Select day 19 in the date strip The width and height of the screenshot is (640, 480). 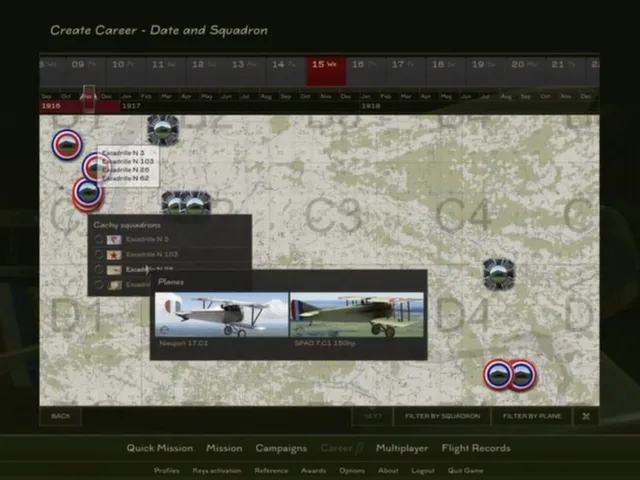click(486, 71)
